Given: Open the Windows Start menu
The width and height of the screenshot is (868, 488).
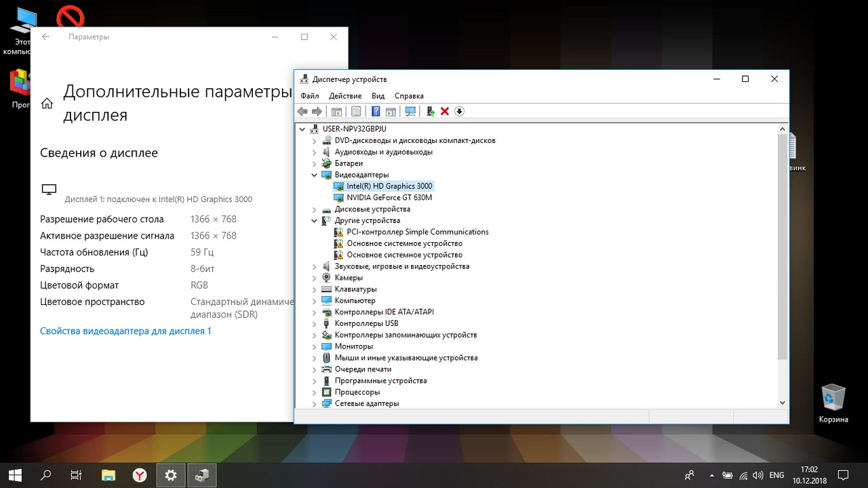Looking at the screenshot, I should pyautogui.click(x=15, y=475).
